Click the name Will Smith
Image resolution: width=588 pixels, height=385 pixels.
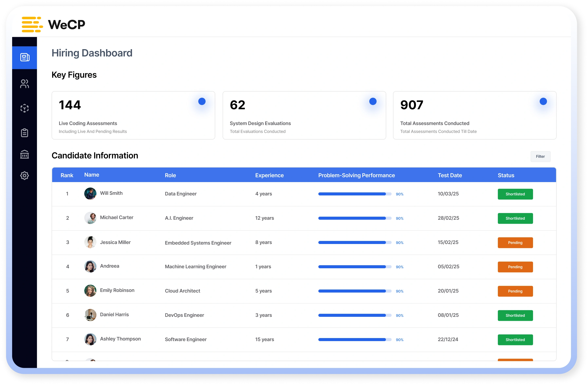(111, 193)
